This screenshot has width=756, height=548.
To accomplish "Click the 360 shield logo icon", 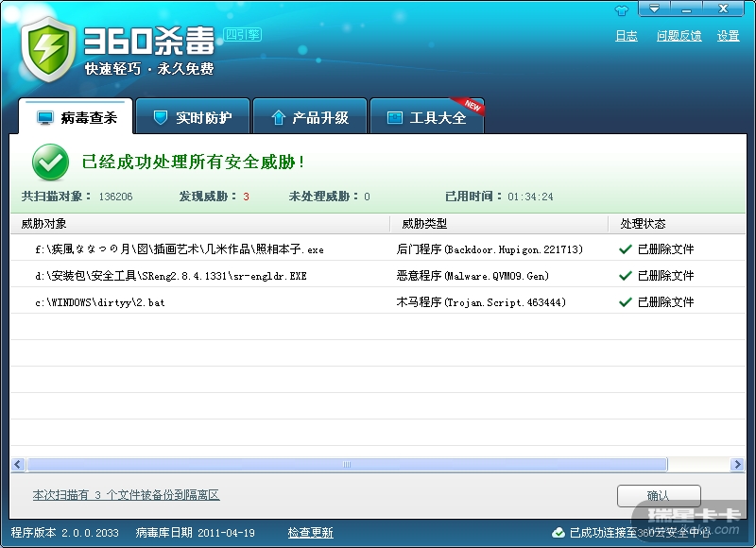I will click(x=48, y=49).
